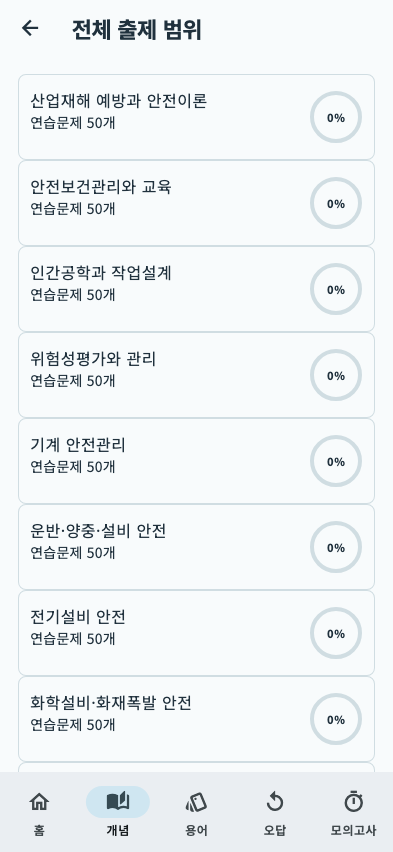Screen dimensions: 393x852
Task: Select 인간공학과 작업설계 card
Action: [196, 289]
